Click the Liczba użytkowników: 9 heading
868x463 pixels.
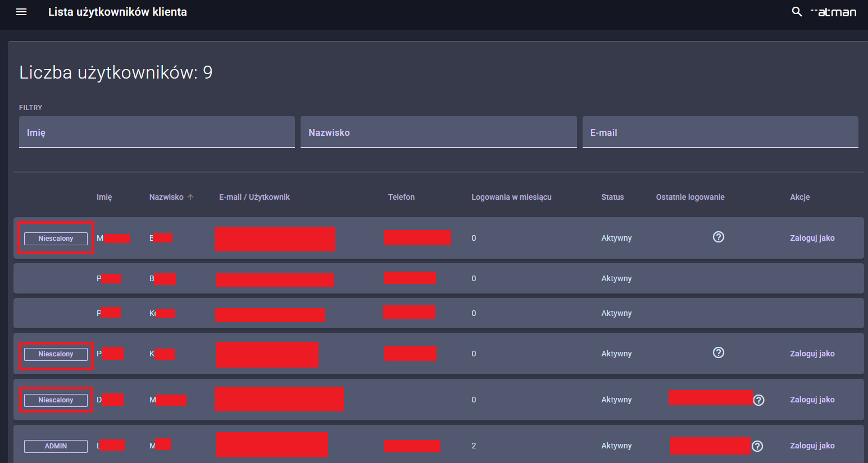pos(116,72)
